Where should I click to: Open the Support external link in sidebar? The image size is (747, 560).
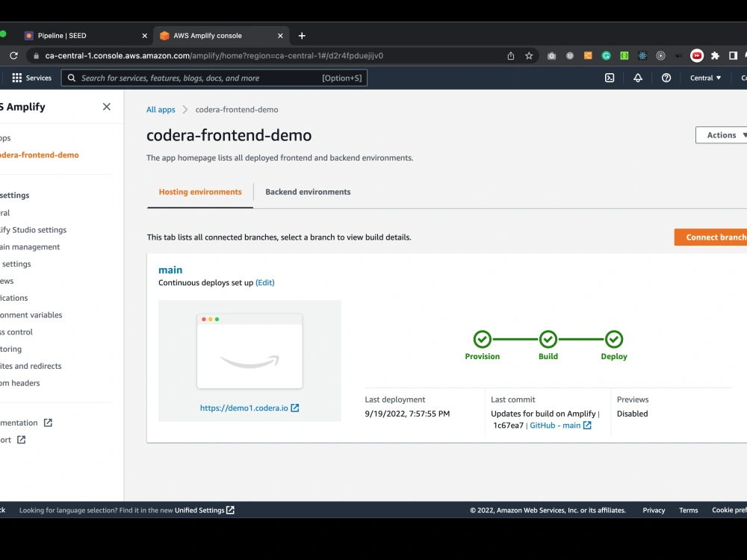pyautogui.click(x=13, y=440)
